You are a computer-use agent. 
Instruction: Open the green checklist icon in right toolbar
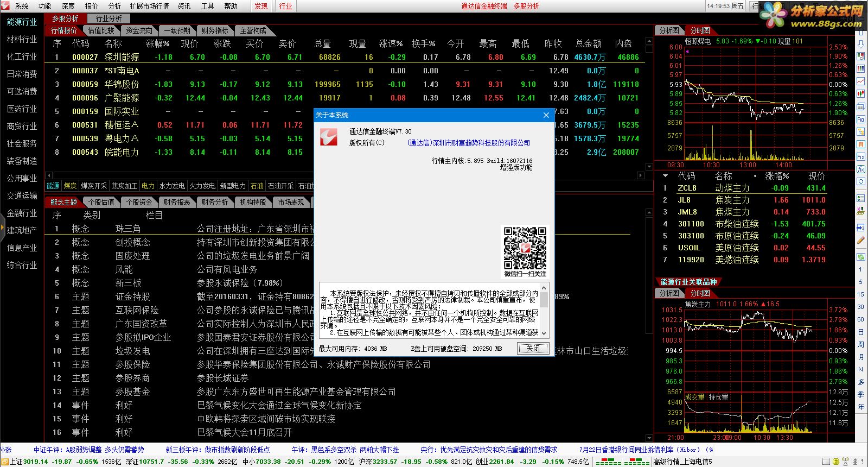(x=861, y=198)
